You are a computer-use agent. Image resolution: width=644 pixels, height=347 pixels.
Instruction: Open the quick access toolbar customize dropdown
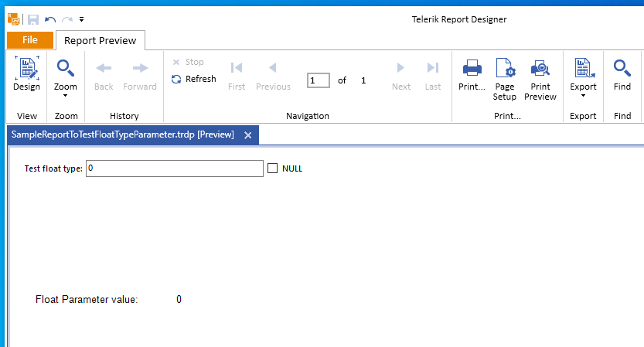(81, 19)
